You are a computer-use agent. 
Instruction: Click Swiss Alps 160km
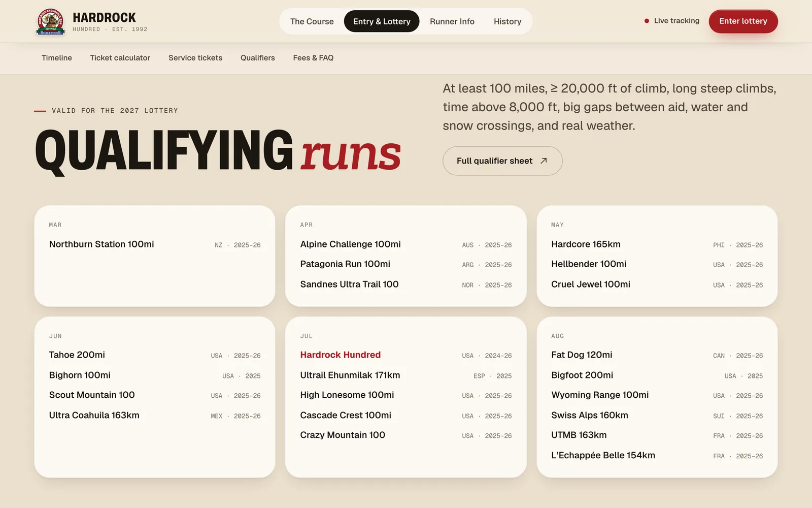(x=657, y=416)
